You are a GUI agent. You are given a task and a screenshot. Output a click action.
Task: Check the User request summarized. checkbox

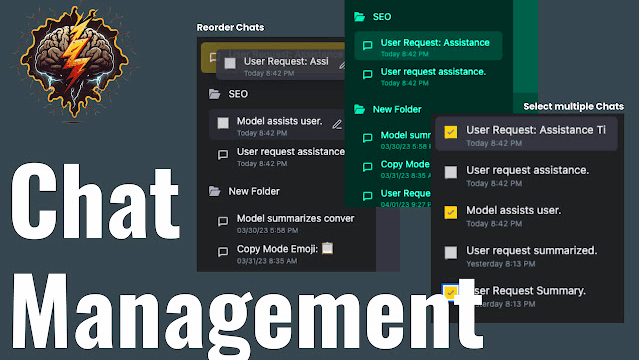(450, 252)
